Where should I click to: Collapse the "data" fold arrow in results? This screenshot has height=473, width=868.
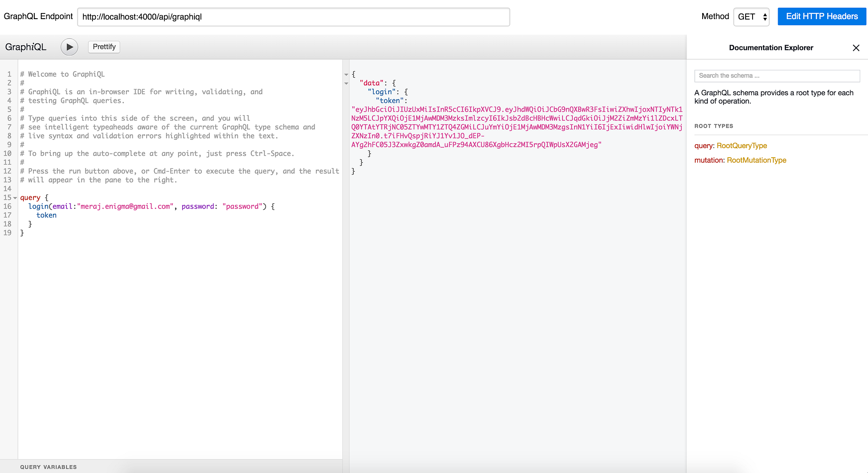(x=346, y=83)
